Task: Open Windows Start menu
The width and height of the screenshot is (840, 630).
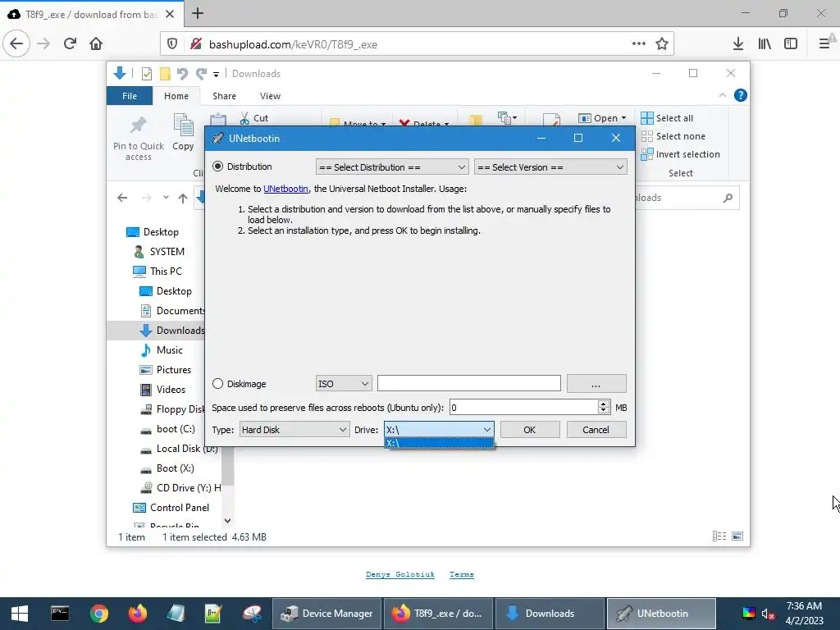Action: tap(20, 614)
